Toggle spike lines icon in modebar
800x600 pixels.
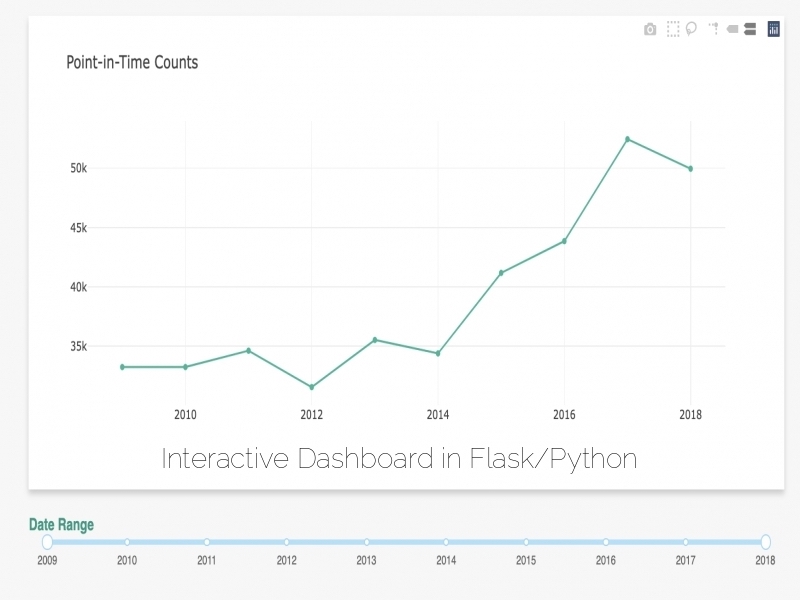pos(713,29)
